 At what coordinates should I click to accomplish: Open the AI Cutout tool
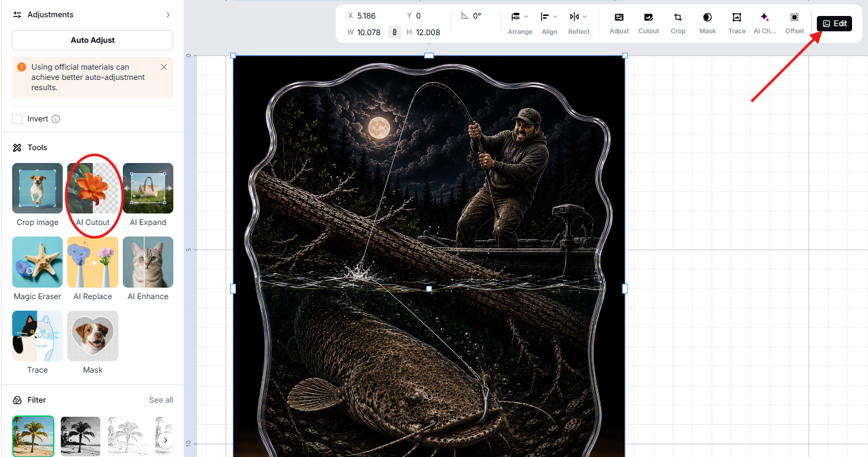pos(93,188)
